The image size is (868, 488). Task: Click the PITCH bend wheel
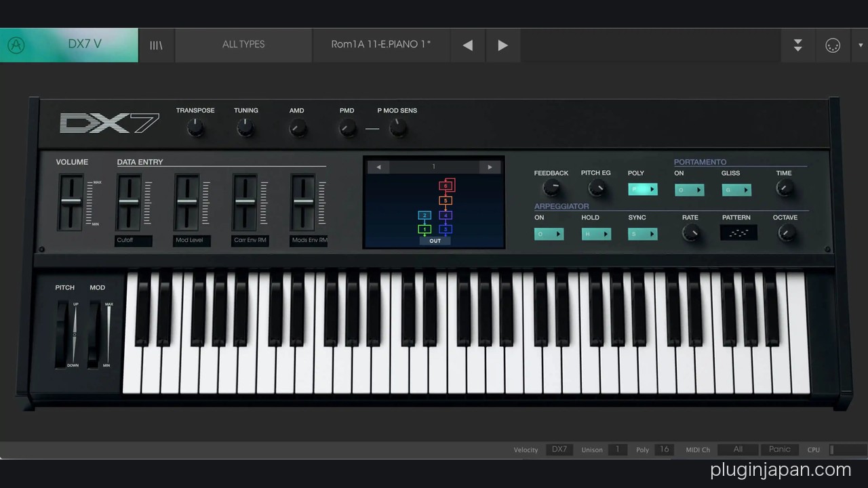click(62, 334)
